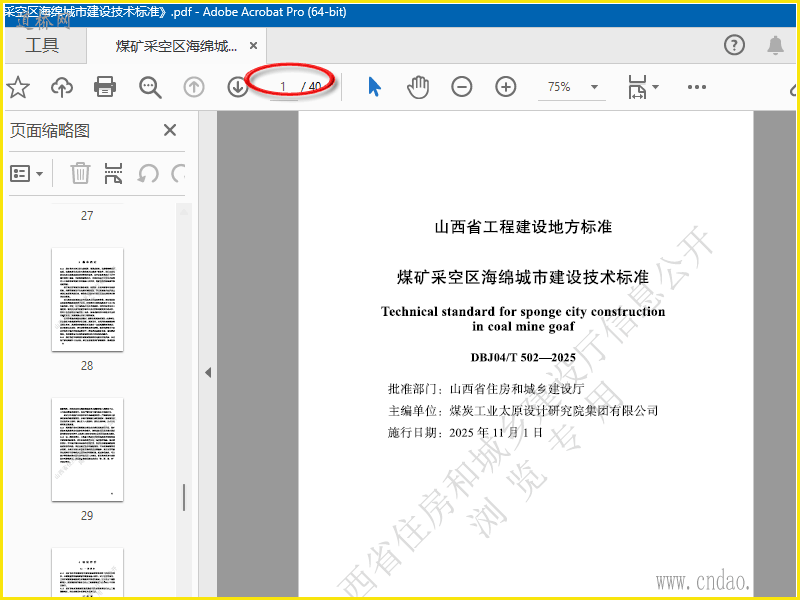Click the 主编单位 line in the document
This screenshot has width=800, height=600.
[523, 411]
